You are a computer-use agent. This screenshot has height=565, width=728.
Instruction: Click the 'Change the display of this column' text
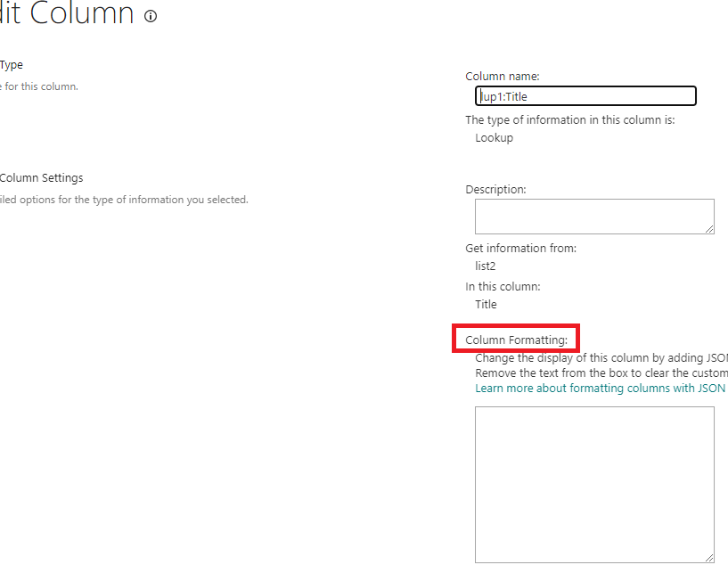click(x=601, y=358)
